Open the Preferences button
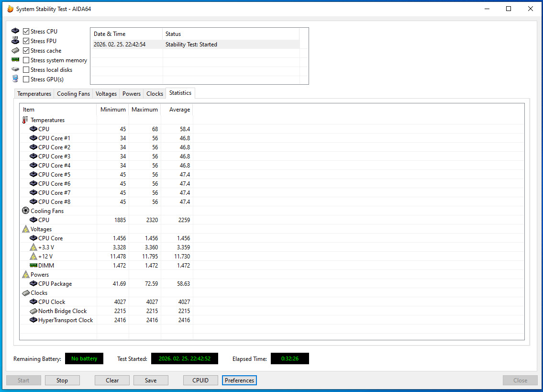This screenshot has height=392, width=543. [x=239, y=380]
